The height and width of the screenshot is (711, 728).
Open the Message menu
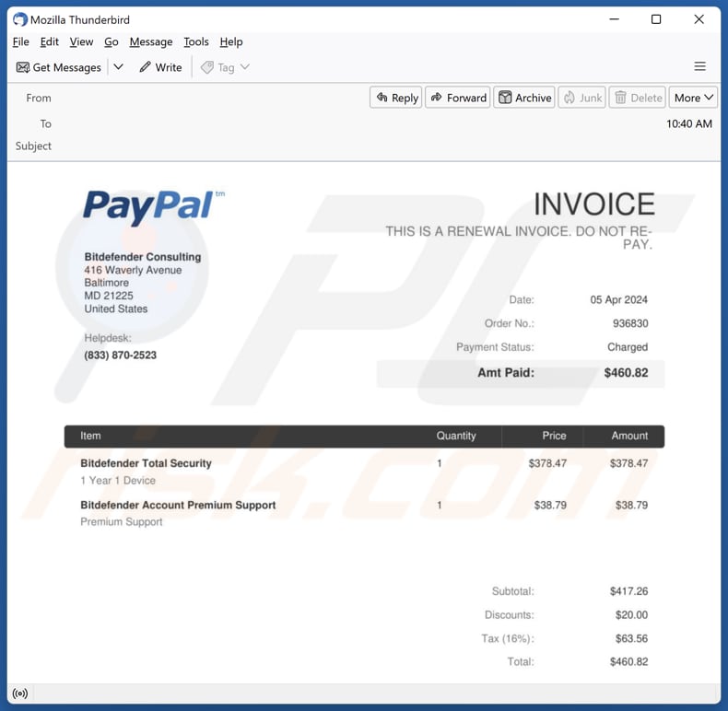pyautogui.click(x=151, y=41)
